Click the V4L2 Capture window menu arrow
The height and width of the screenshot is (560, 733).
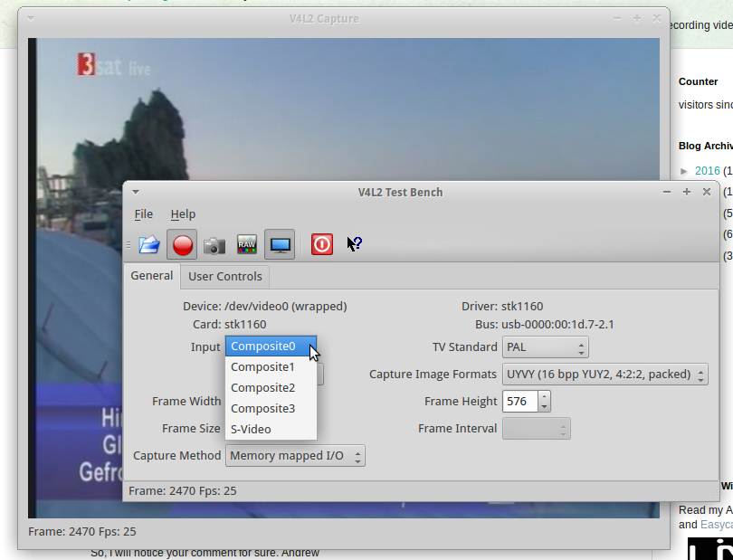[x=31, y=18]
